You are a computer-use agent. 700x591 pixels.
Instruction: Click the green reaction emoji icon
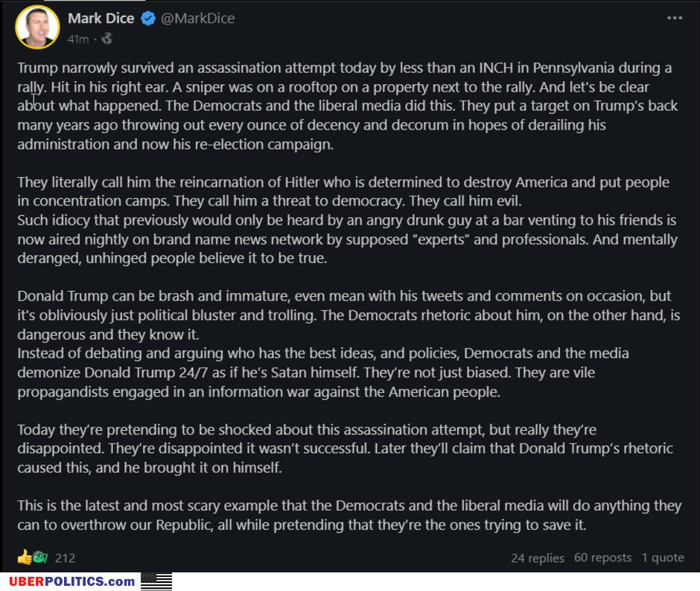click(x=40, y=557)
